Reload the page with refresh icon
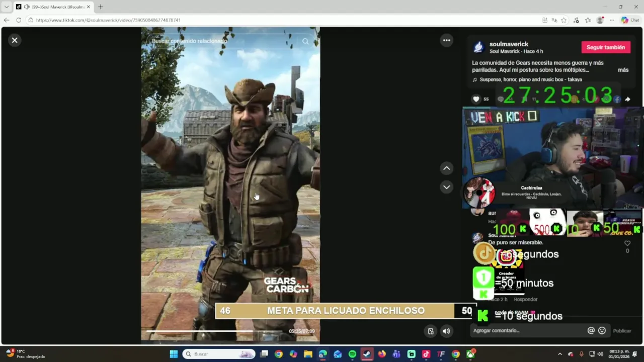The height and width of the screenshot is (362, 644). point(19,20)
